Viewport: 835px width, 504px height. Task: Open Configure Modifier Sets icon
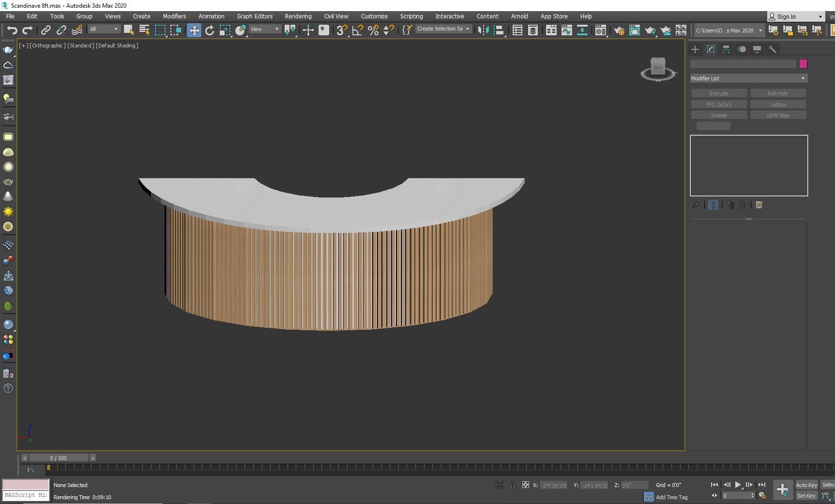coord(759,205)
